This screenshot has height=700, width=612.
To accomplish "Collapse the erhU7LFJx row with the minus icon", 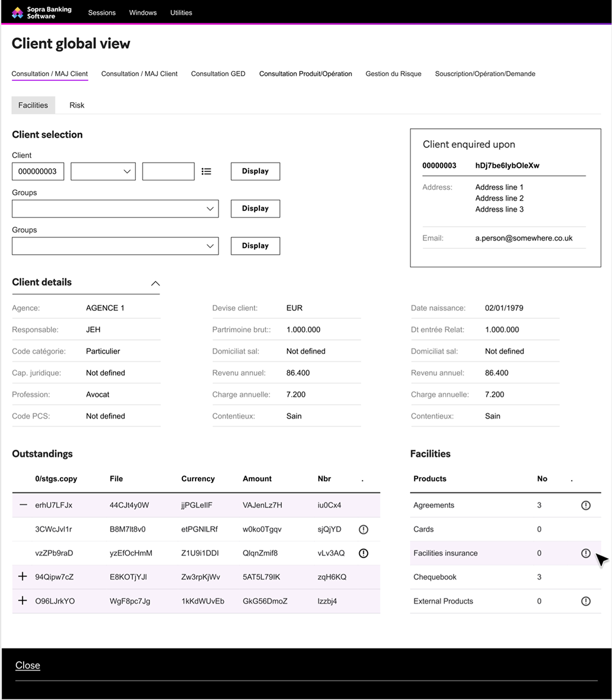I will [23, 505].
